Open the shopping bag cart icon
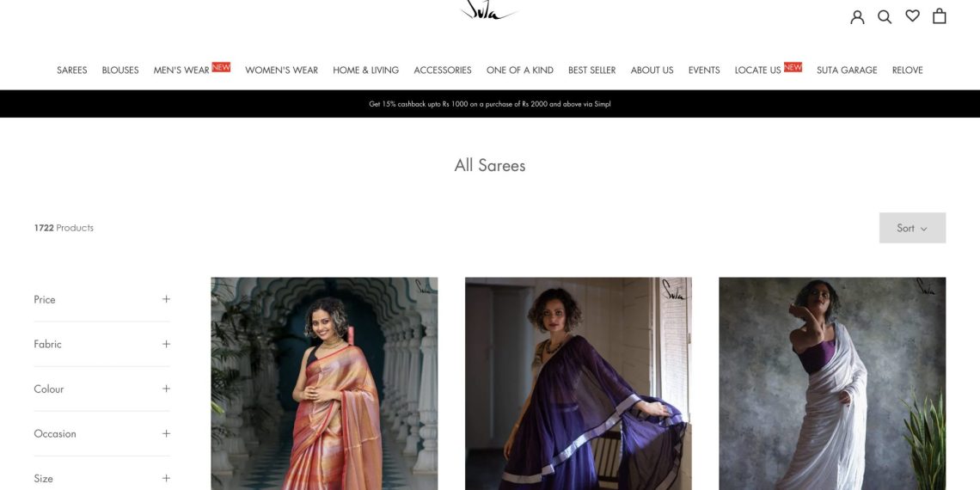The image size is (980, 490). [939, 16]
